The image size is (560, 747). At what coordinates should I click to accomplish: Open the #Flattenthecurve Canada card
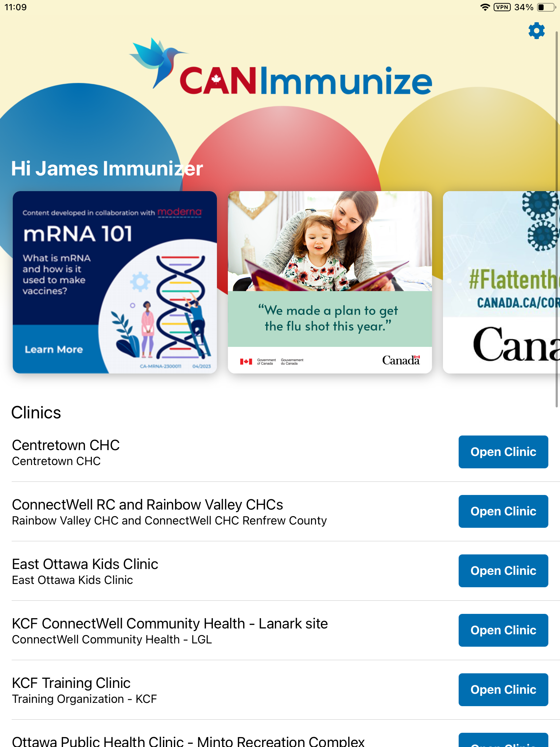click(x=501, y=282)
